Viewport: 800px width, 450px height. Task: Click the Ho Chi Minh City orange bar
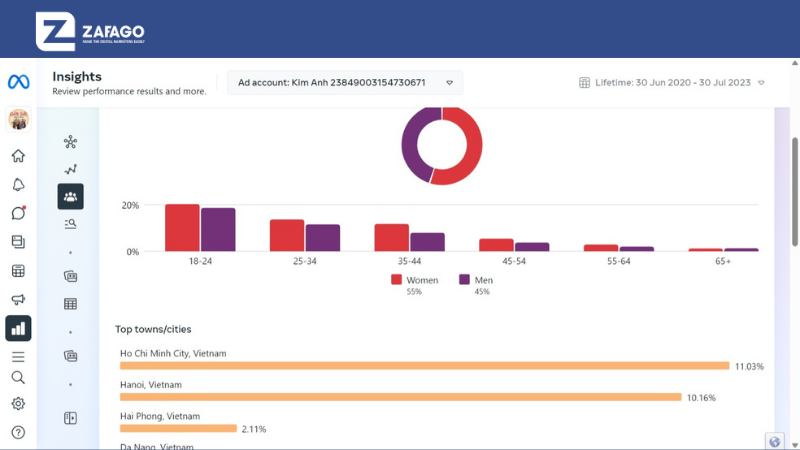coord(424,366)
